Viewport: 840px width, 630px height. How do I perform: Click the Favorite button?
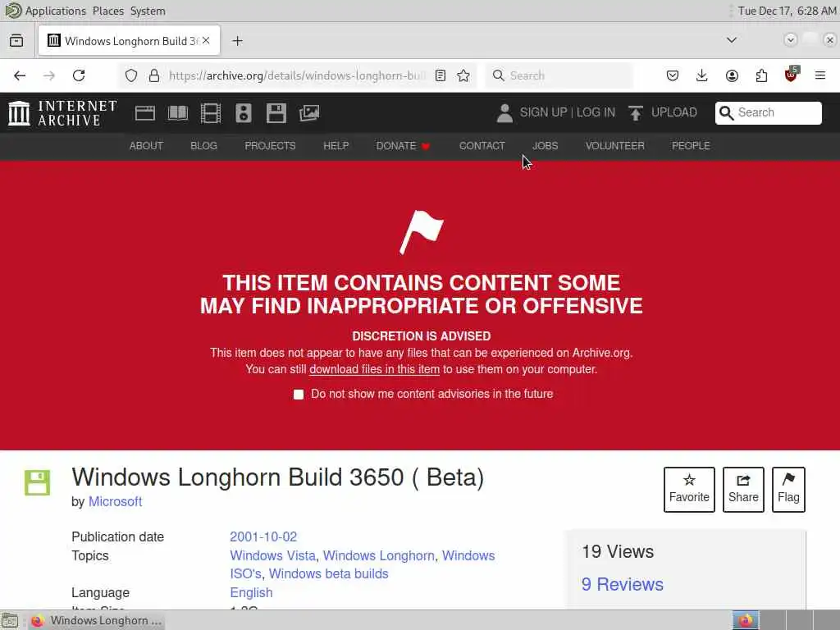click(689, 490)
